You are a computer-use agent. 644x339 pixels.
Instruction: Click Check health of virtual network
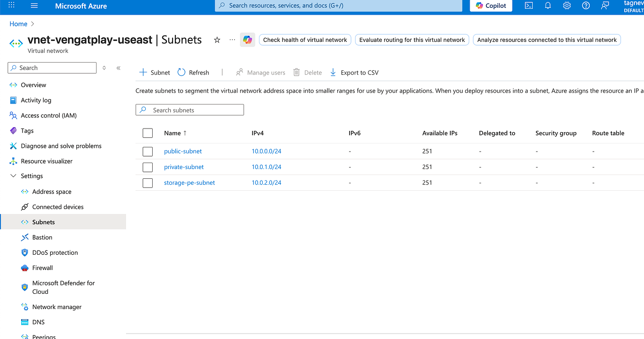[305, 40]
